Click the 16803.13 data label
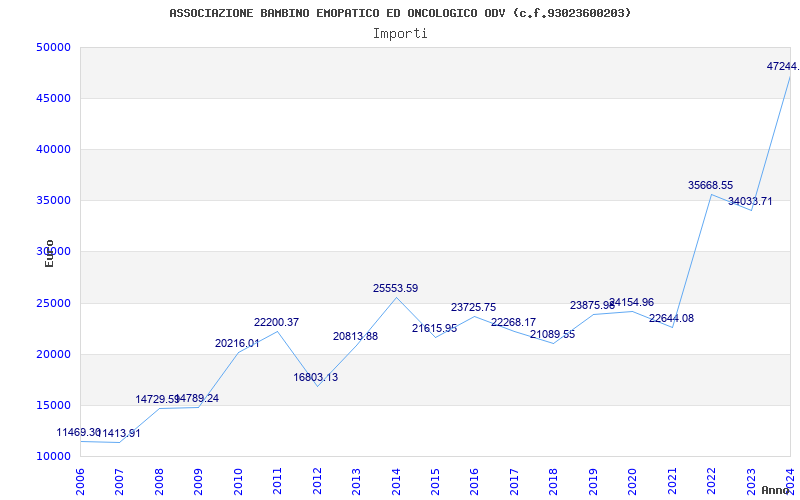Image resolution: width=800 pixels, height=500 pixels. tap(315, 378)
